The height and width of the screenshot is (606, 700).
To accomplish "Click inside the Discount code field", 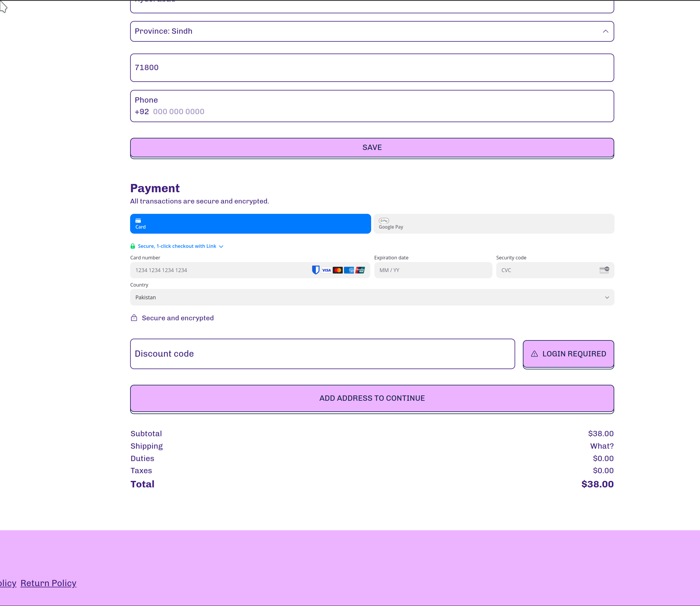I will pos(322,354).
